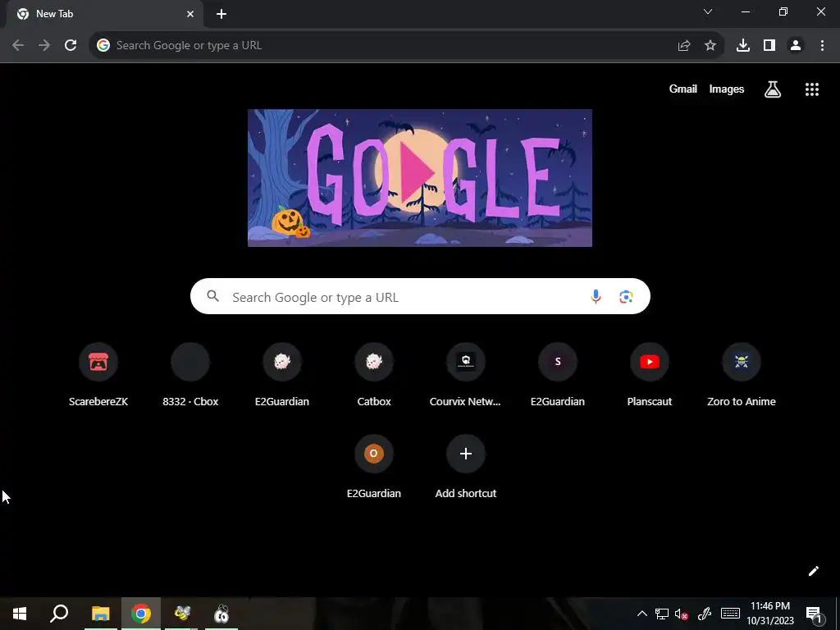Click the Add shortcut button
840x630 pixels.
[466, 467]
